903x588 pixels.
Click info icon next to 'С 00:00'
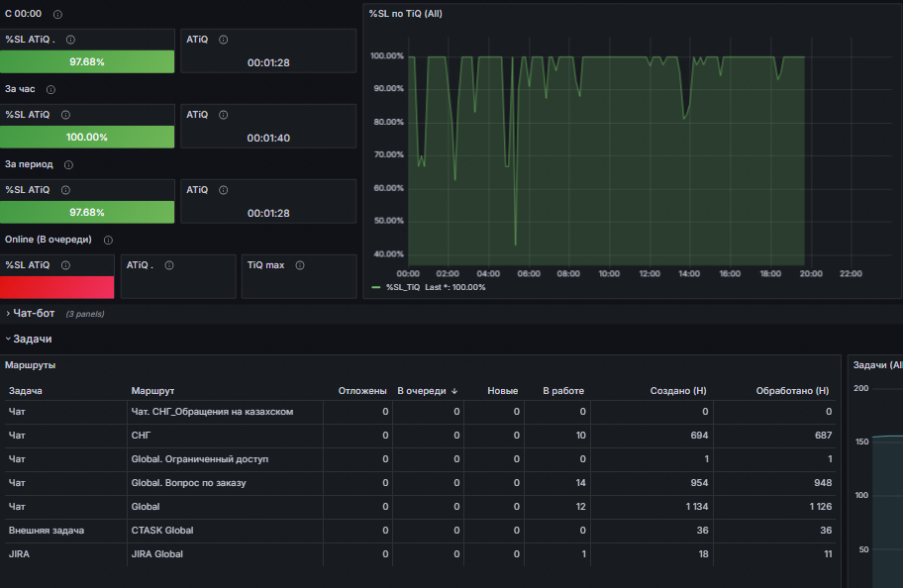click(x=57, y=15)
